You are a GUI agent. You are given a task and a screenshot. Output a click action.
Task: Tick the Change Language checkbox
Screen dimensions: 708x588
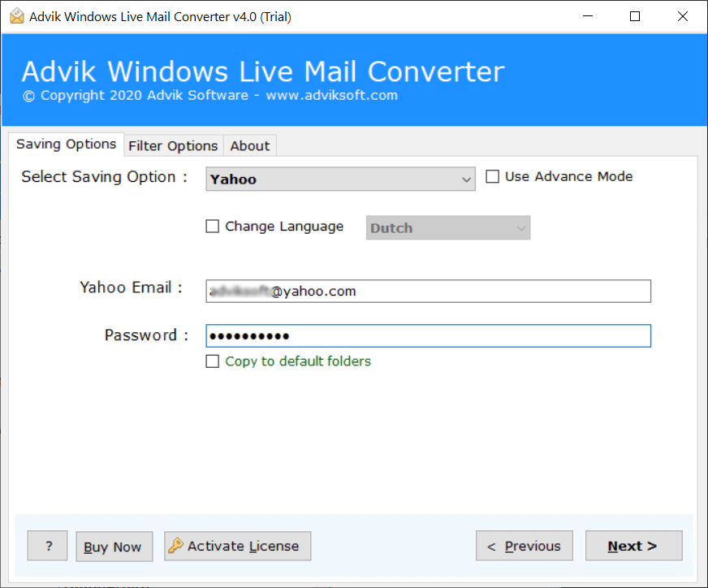point(212,227)
